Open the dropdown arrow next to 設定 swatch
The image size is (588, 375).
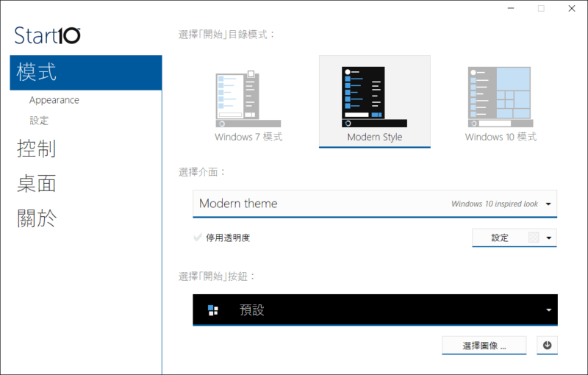[x=549, y=238]
